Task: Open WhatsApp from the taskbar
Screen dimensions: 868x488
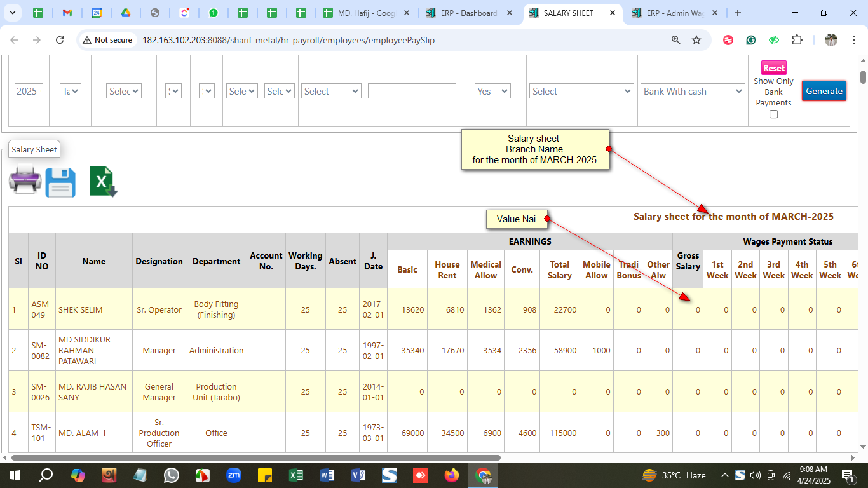Action: click(x=172, y=475)
